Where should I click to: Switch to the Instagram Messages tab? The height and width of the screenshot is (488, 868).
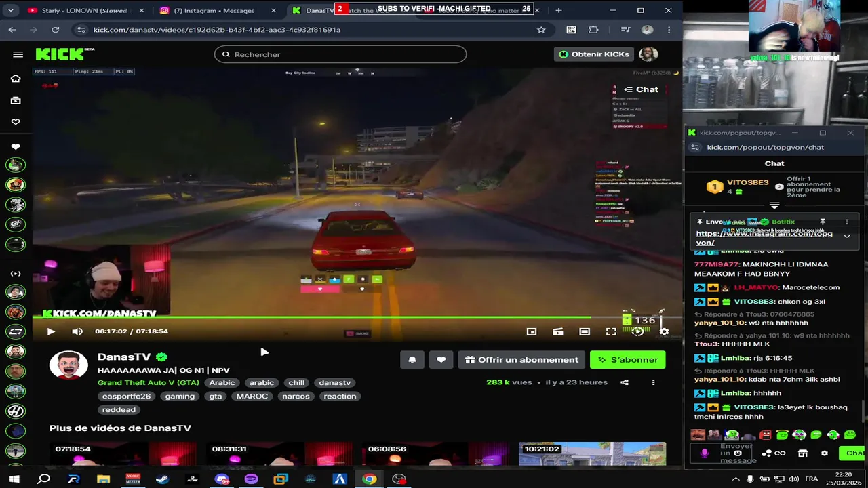tap(217, 10)
